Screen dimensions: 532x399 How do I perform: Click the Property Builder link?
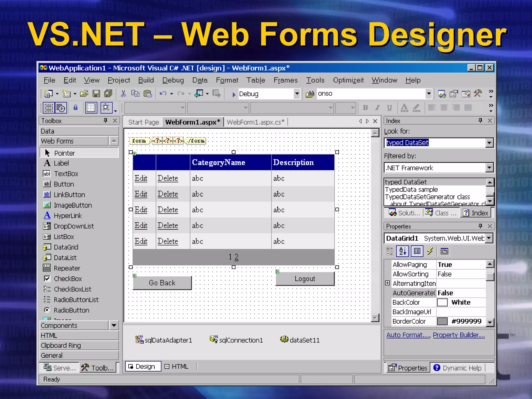click(x=459, y=335)
